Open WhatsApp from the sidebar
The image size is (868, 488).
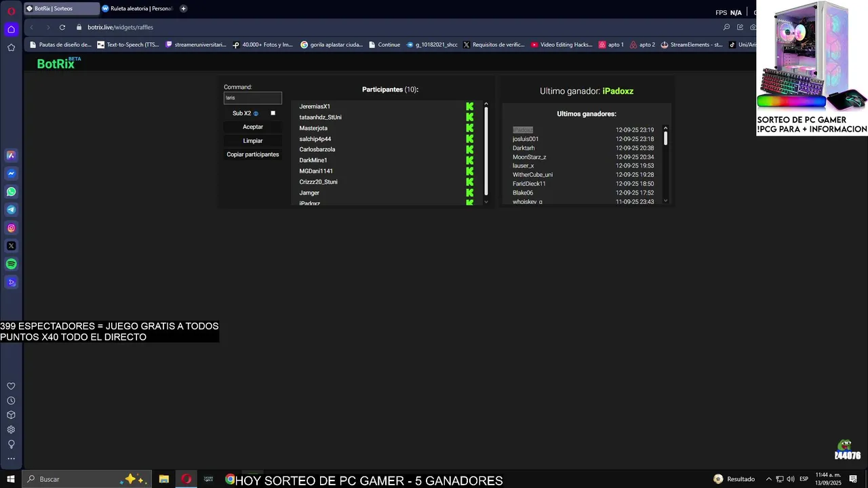11,192
